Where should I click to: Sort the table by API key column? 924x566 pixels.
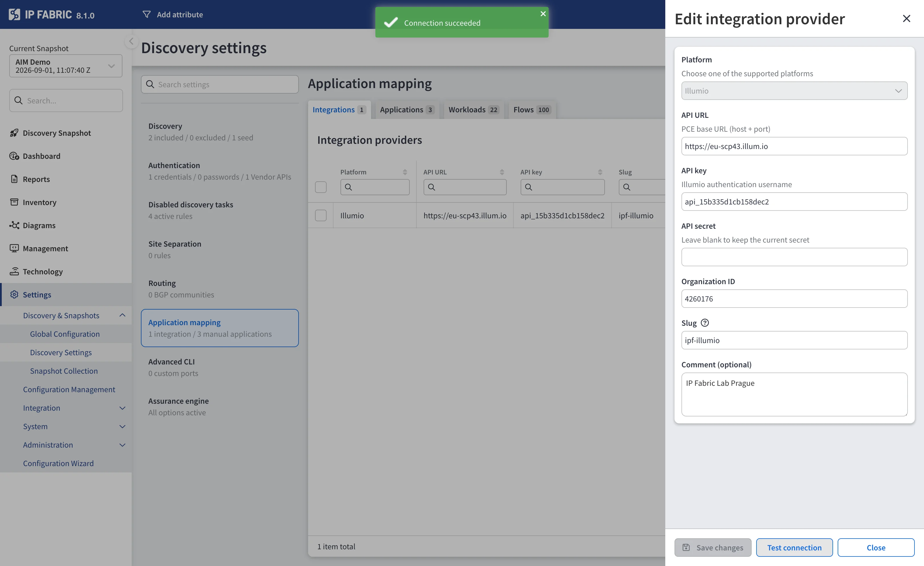pyautogui.click(x=600, y=172)
